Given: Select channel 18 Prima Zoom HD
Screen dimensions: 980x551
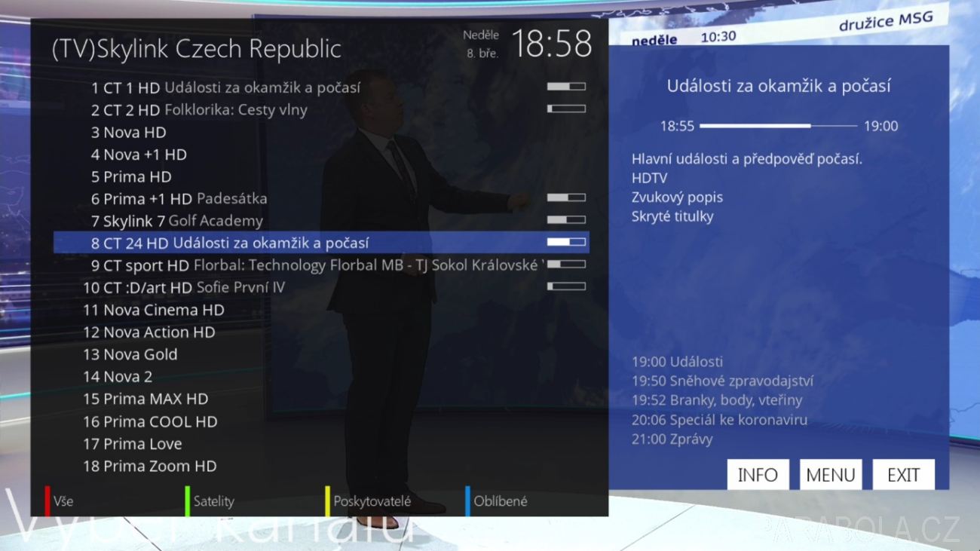Looking at the screenshot, I should [321, 466].
